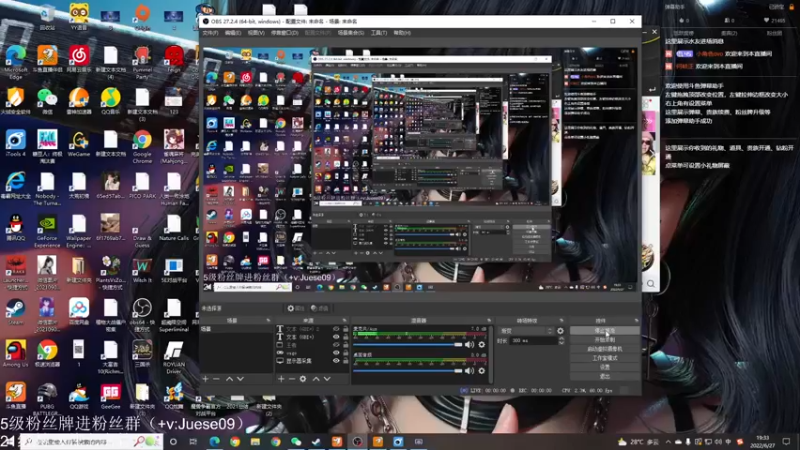
Task: Open Google Chrome desktop shortcut
Action: (x=142, y=146)
